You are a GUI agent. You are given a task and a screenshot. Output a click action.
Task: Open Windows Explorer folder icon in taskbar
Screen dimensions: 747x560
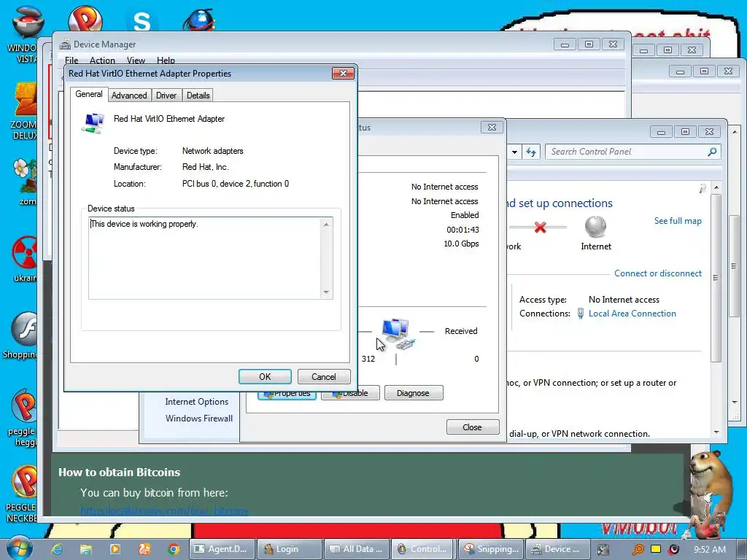point(86,549)
